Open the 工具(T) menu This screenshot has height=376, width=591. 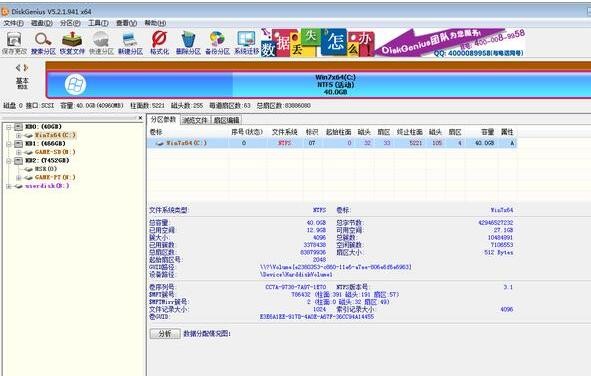98,23
